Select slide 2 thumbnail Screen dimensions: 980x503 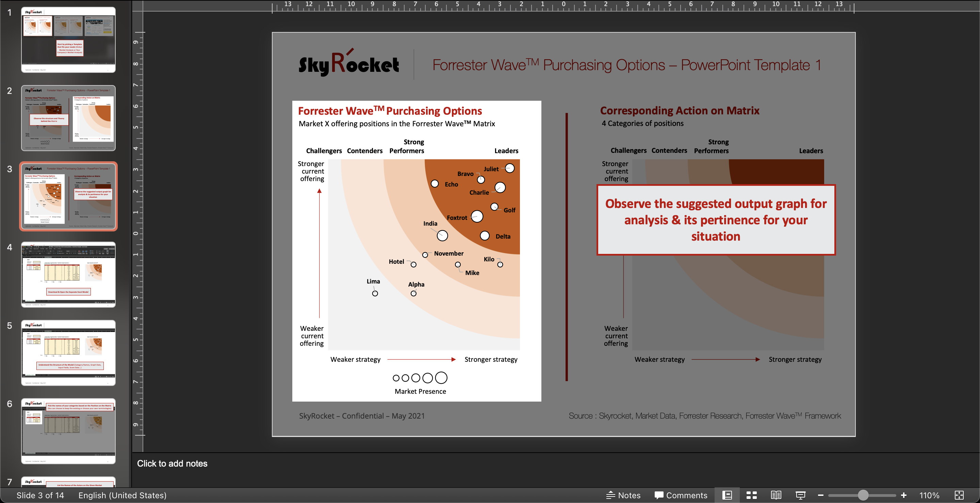click(x=68, y=118)
